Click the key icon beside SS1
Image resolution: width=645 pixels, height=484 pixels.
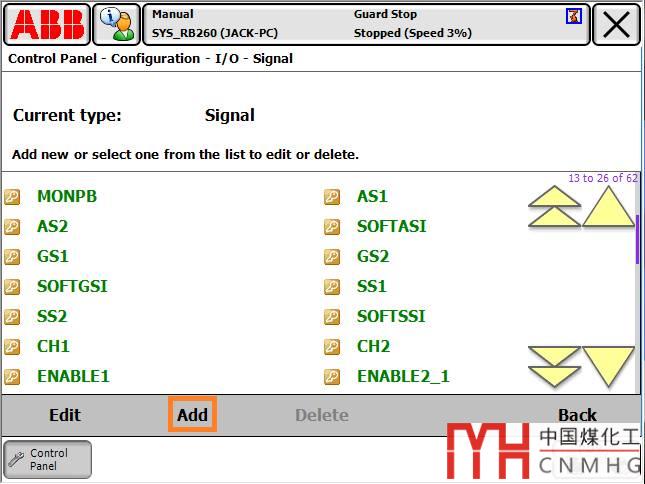332,287
